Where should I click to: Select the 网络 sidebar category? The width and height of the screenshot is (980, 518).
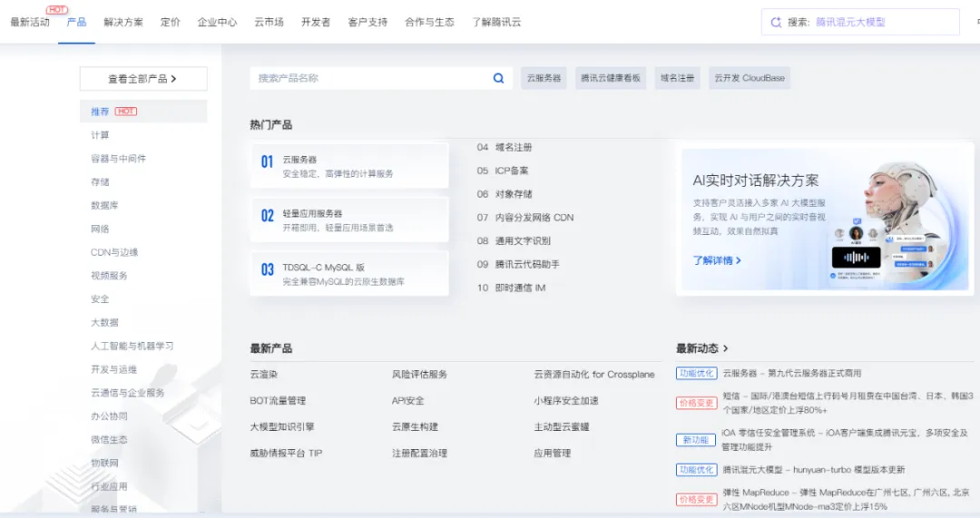tap(100, 229)
